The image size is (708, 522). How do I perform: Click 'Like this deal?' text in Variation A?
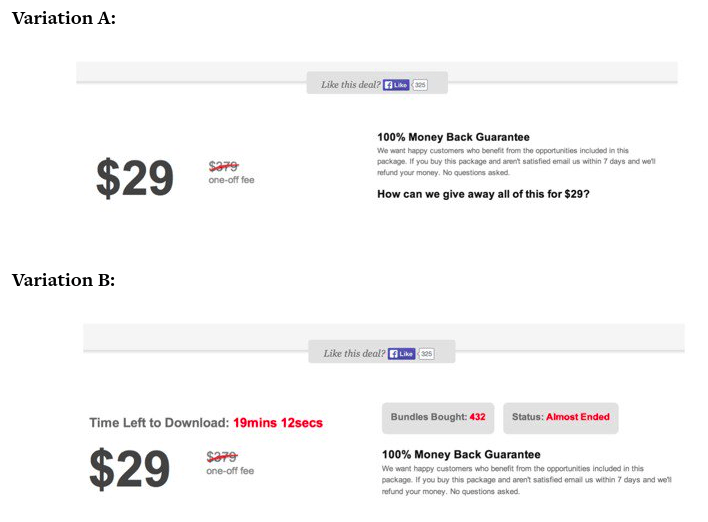pos(350,84)
